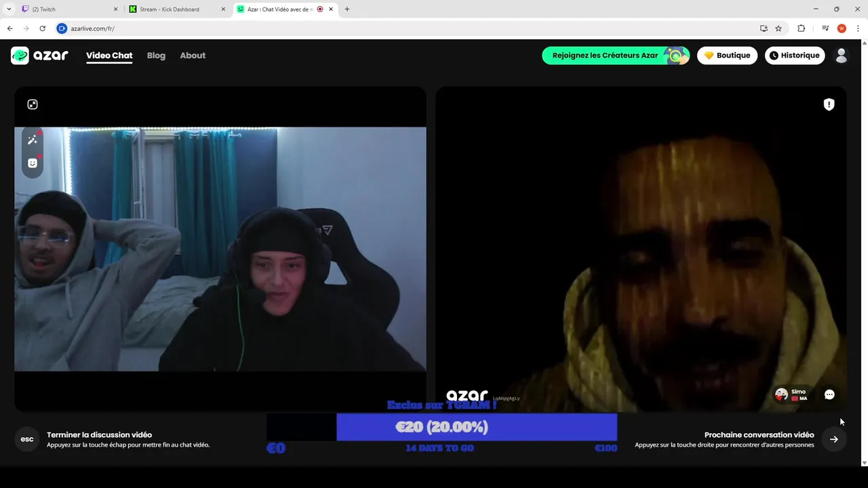The image size is (868, 488).
Task: Click the browser back arrow
Action: [9, 28]
